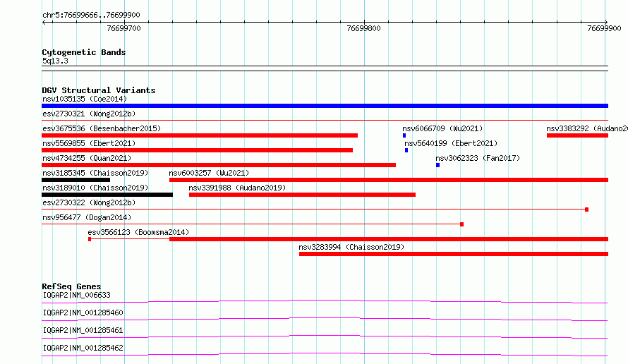The image size is (628, 364).
Task: Click the red end marker of esv2730322
Action: (x=587, y=210)
